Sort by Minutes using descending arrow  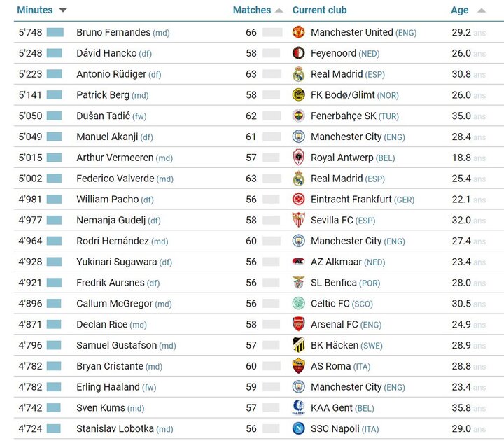[63, 10]
